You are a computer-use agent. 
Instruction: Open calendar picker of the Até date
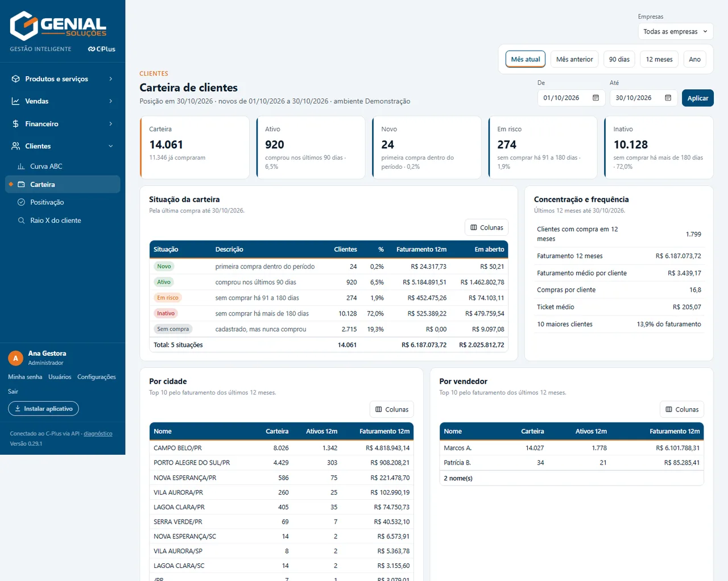click(x=668, y=98)
